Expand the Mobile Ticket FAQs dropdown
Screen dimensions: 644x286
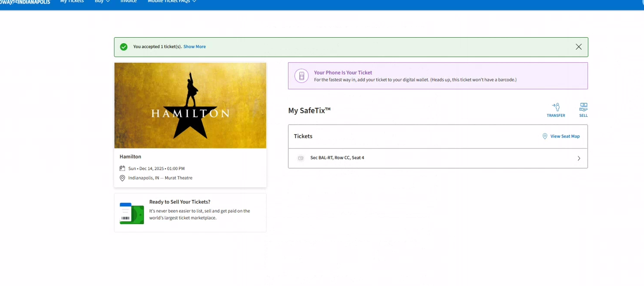tap(172, 1)
